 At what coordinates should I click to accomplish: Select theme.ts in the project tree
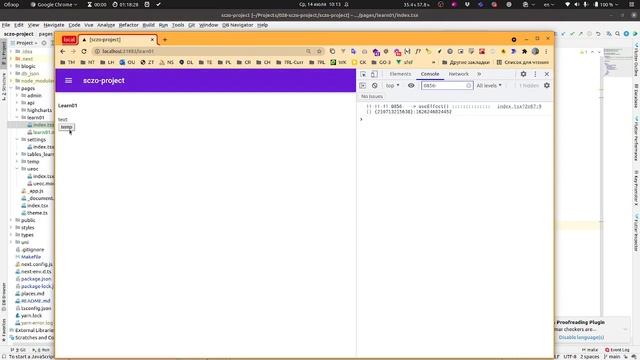[x=37, y=213]
